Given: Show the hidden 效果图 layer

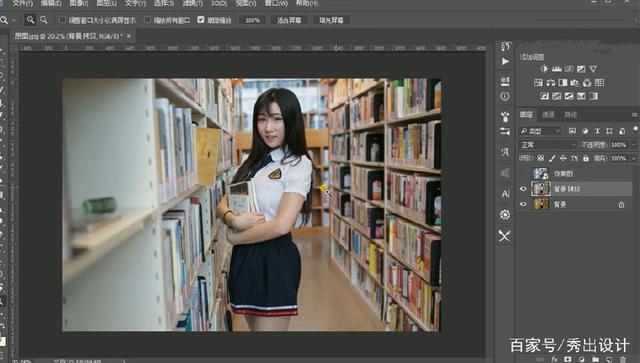Looking at the screenshot, I should [x=523, y=174].
